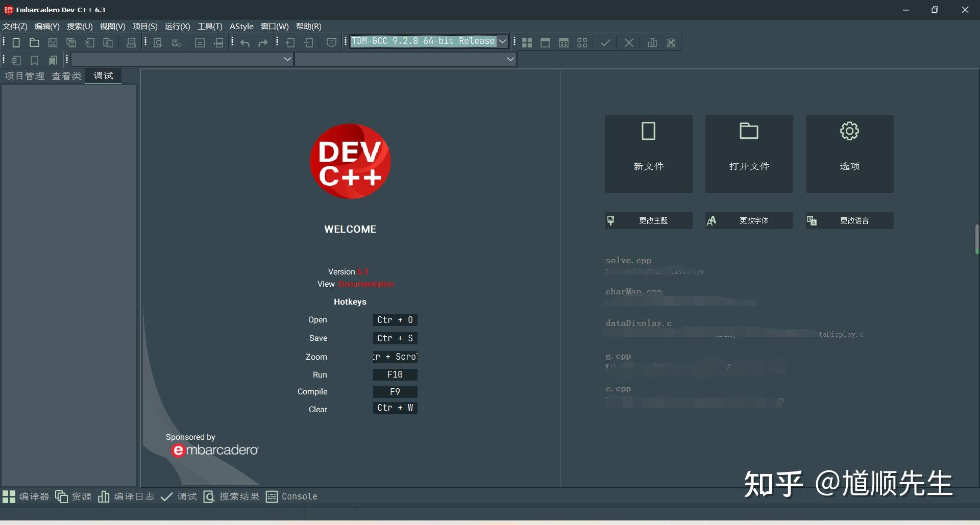Click the Replace AB-AC toolbar icon
The image size is (980, 525).
[x=177, y=43]
